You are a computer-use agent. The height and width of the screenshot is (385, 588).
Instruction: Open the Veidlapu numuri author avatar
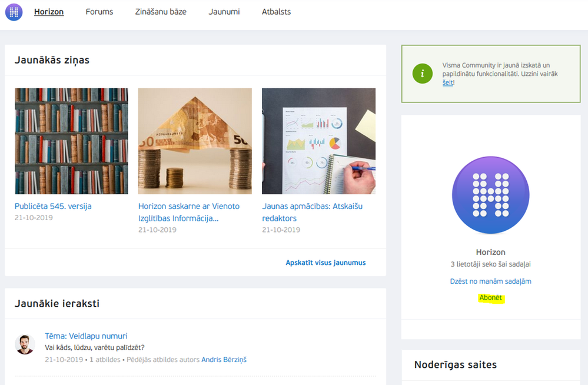pyautogui.click(x=25, y=344)
